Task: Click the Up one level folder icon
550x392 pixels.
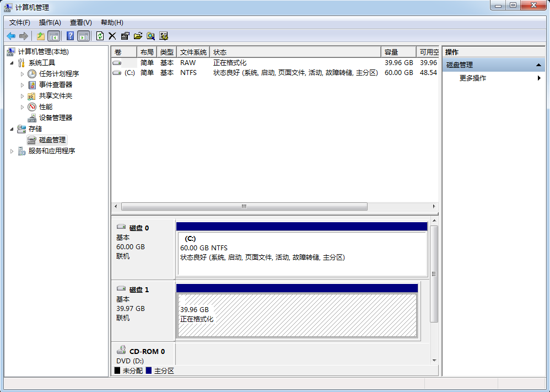Action: [40, 36]
